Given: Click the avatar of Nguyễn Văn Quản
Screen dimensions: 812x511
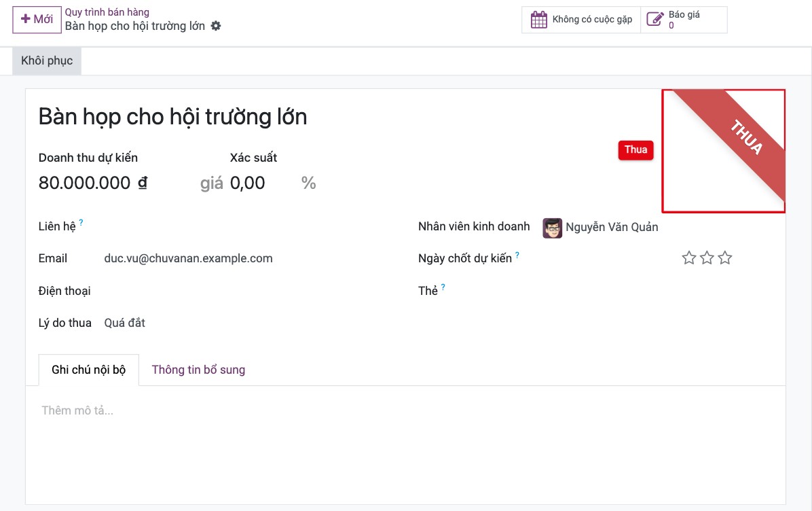Looking at the screenshot, I should click(x=552, y=228).
